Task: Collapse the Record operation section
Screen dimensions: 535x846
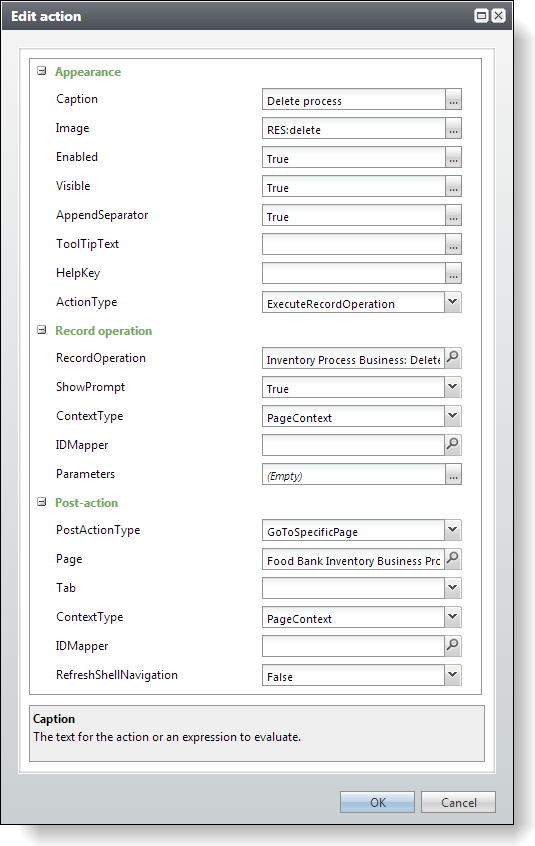Action: (x=42, y=330)
